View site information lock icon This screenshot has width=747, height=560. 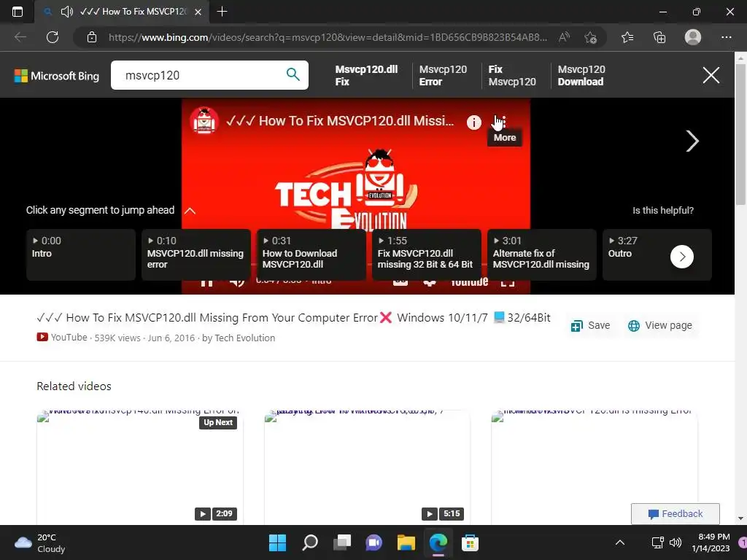92,37
